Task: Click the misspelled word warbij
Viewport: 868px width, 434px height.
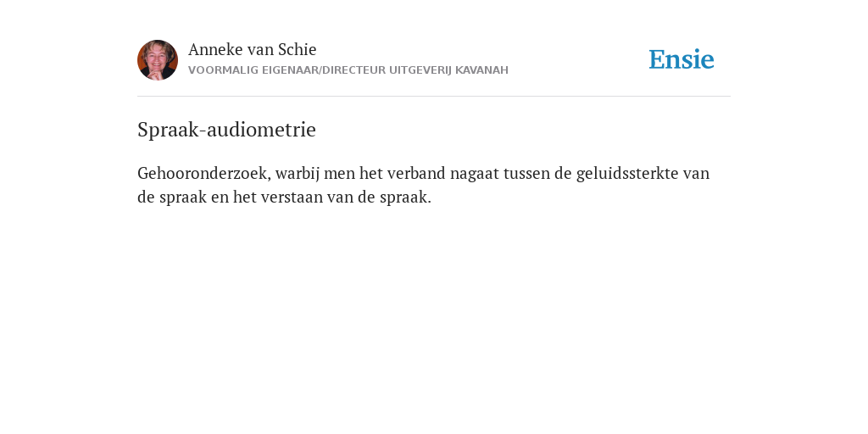Action: pyautogui.click(x=298, y=174)
